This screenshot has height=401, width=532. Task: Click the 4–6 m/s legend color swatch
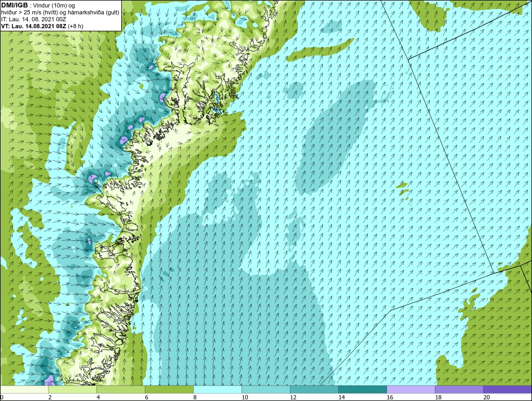[x=121, y=389]
